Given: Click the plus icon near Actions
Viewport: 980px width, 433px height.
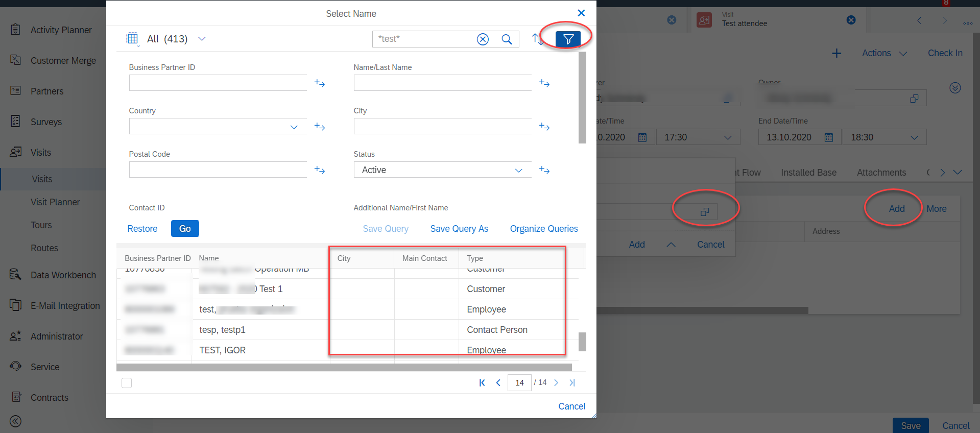Looking at the screenshot, I should pos(836,53).
